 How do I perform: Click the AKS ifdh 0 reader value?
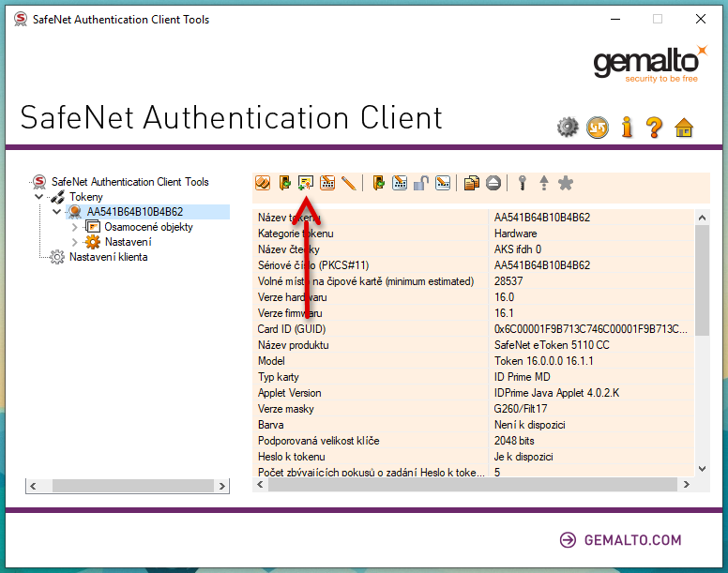pos(518,249)
